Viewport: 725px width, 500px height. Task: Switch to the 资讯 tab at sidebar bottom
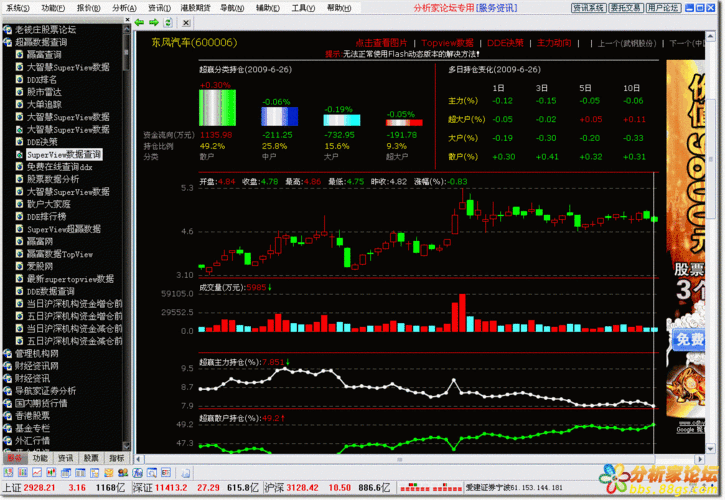coord(65,458)
